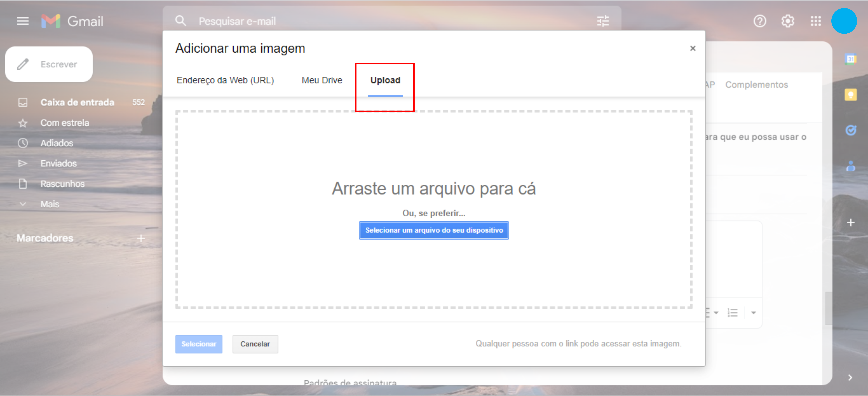Close the Adicionar uma imagem dialog

(692, 49)
